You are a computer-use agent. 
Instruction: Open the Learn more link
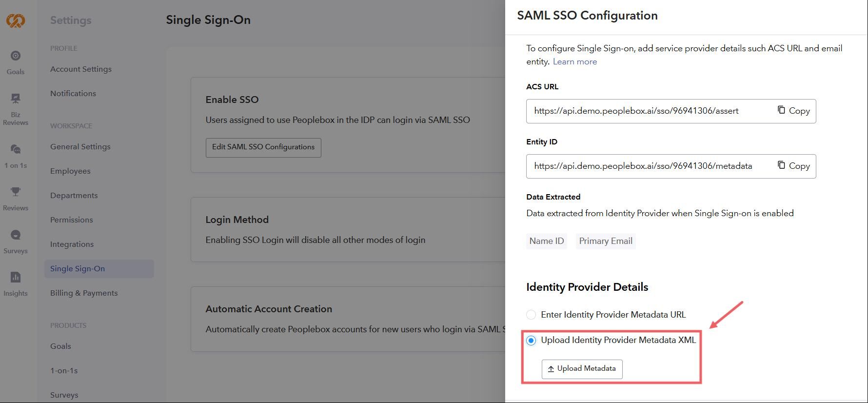pyautogui.click(x=574, y=61)
